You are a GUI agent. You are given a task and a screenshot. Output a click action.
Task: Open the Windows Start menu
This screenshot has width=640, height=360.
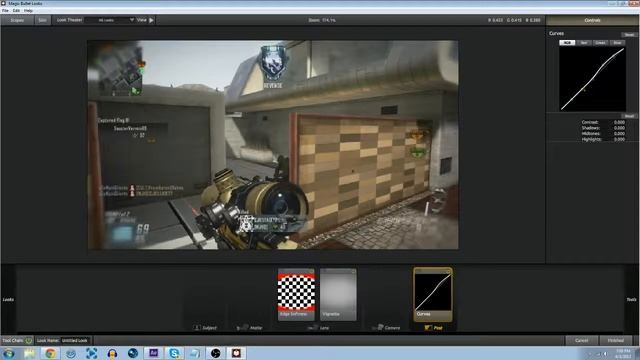pos(9,353)
